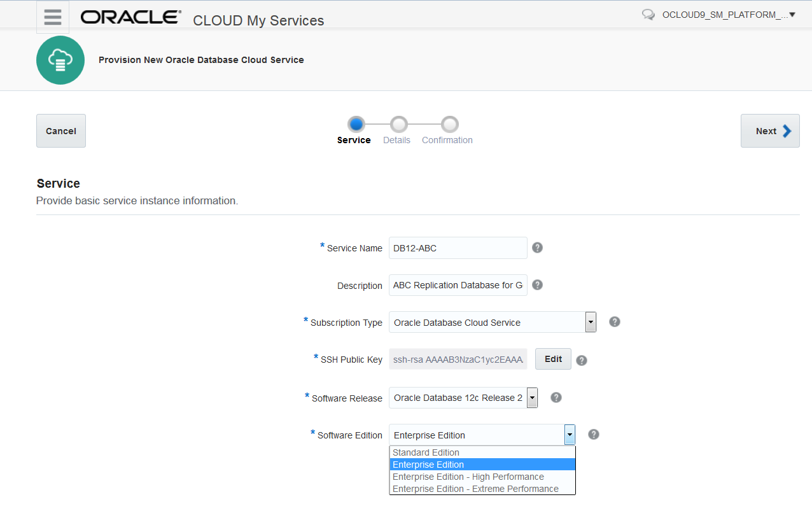Image resolution: width=812 pixels, height=525 pixels.
Task: Cancel the provisioning wizard
Action: click(60, 130)
